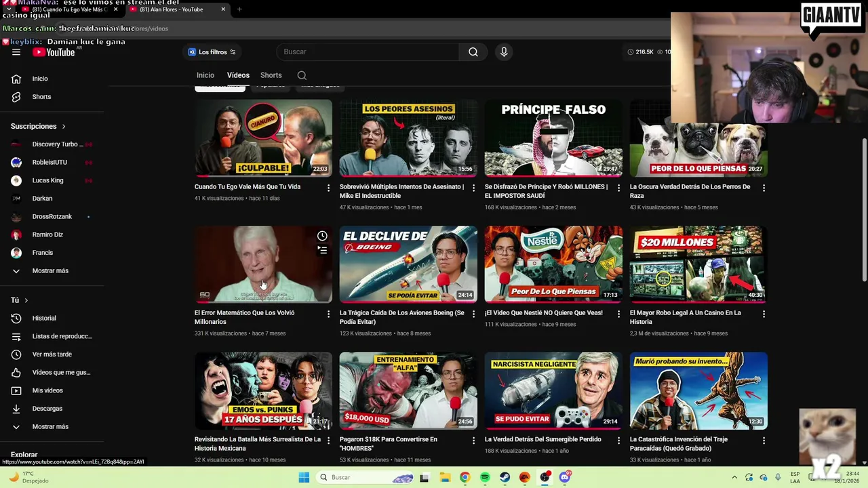Open the YouTube hamburger guide menu
868x488 pixels.
[x=16, y=52]
